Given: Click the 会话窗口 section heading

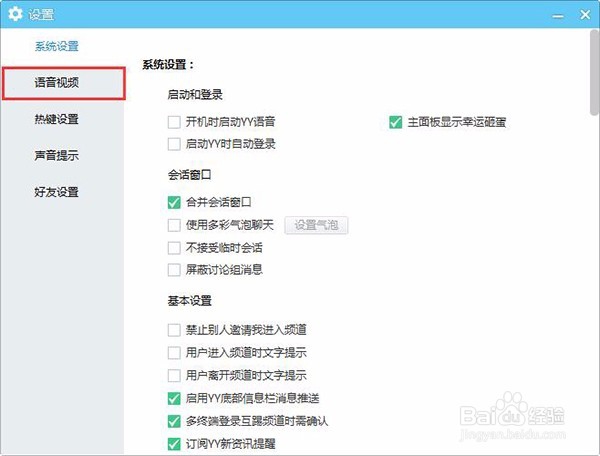Looking at the screenshot, I should coord(189,175).
